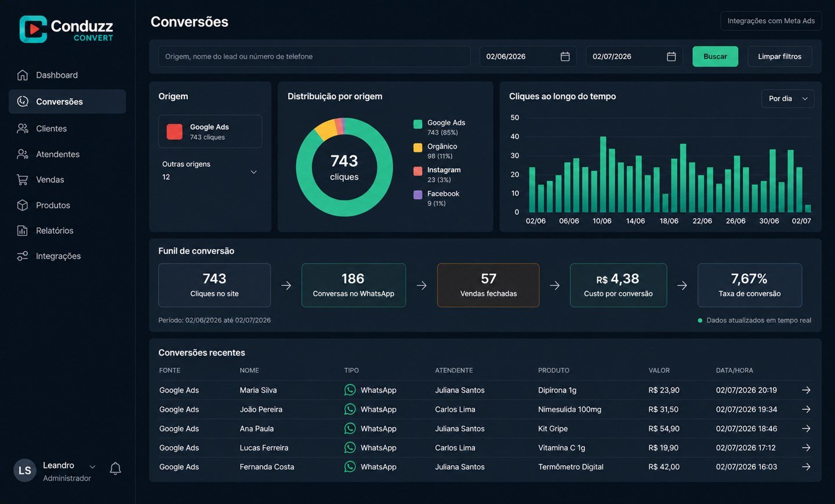Click WhatsApp icon in João Pereira row

click(x=350, y=409)
